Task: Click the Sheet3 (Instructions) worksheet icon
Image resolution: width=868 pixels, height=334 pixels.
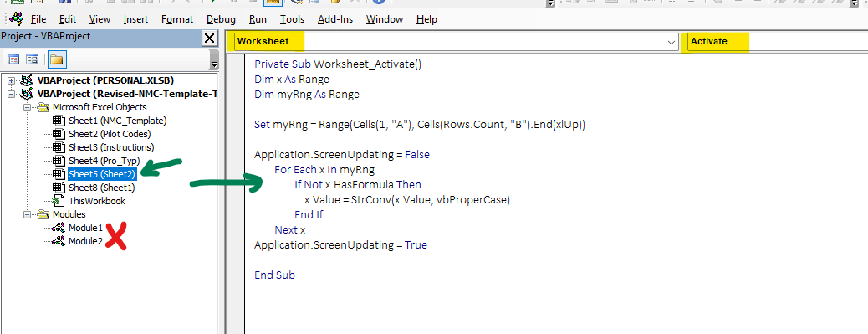Action: (x=59, y=147)
